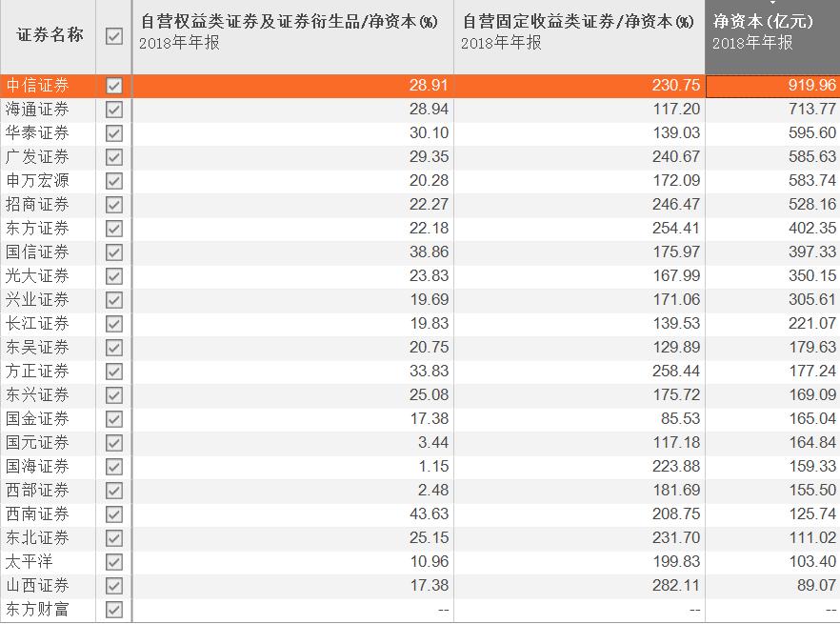This screenshot has height=624, width=840.
Task: Uncheck the 东方财富 row checkbox
Action: pyautogui.click(x=113, y=609)
